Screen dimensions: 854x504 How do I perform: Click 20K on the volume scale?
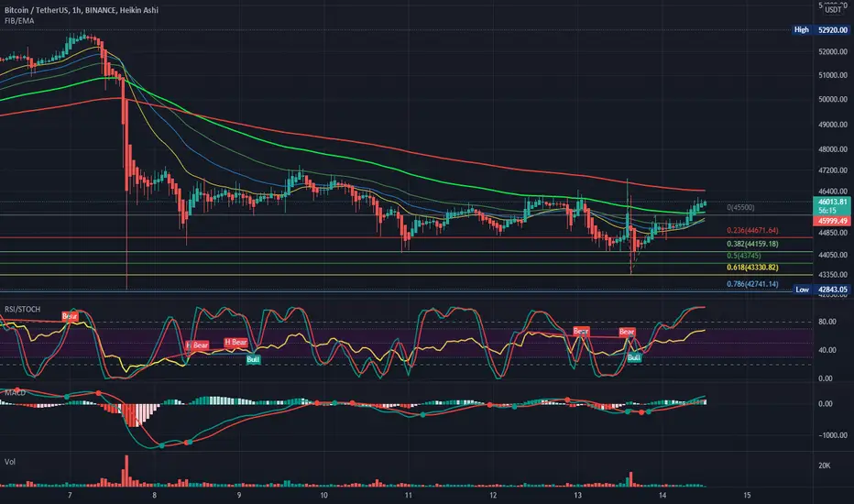pos(824,466)
